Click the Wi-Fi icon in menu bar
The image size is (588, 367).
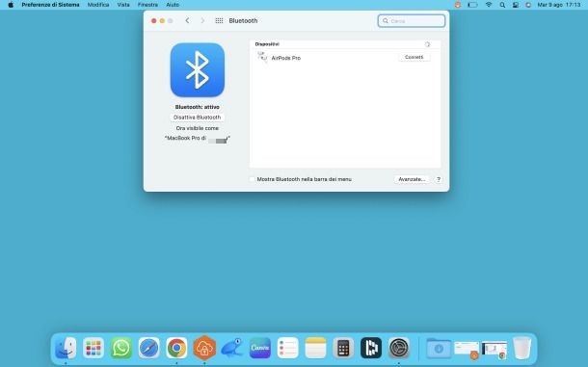489,5
